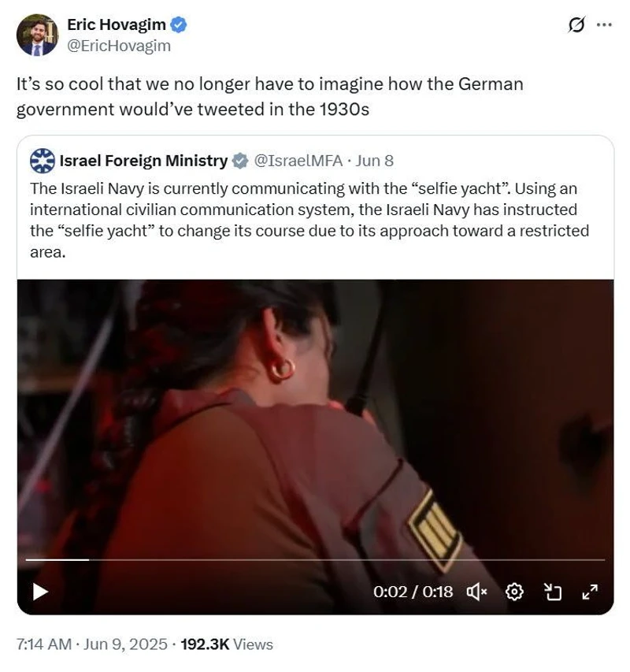Open the three-dot more options menu
The image size is (630, 672).
point(604,25)
